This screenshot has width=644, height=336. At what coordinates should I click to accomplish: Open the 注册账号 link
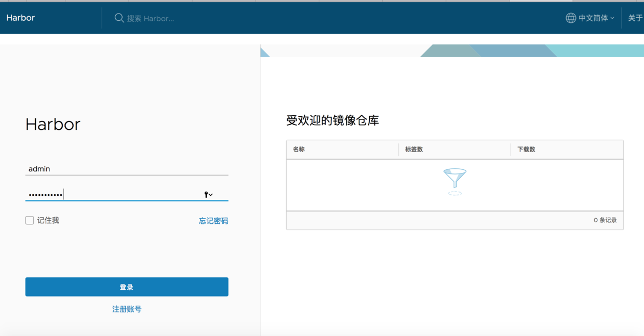tap(127, 309)
